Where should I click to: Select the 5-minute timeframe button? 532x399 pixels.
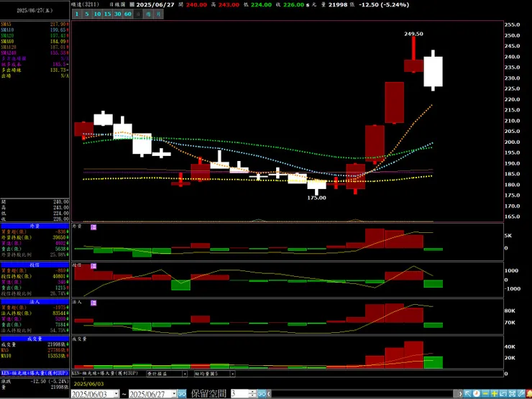pyautogui.click(x=87, y=14)
